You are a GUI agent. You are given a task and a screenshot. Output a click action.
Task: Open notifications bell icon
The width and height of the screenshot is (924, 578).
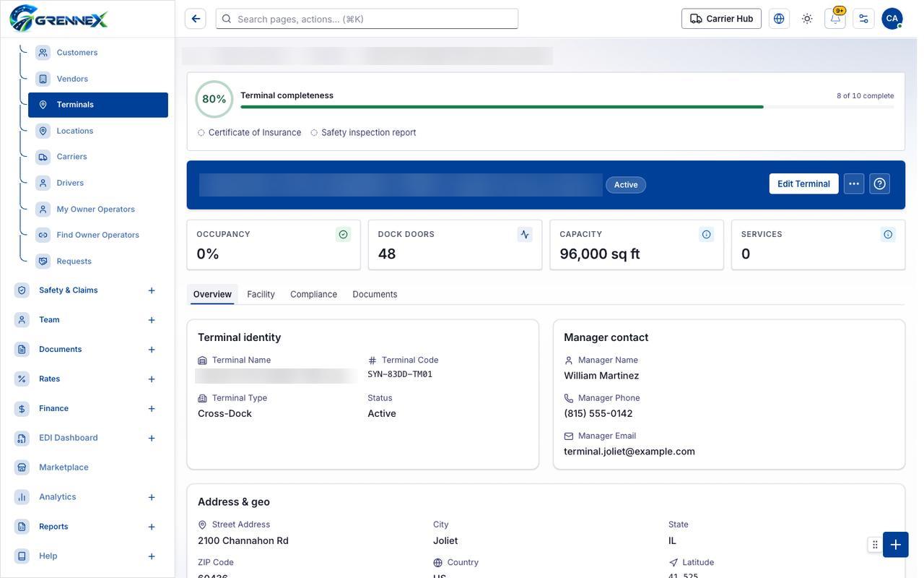(835, 19)
